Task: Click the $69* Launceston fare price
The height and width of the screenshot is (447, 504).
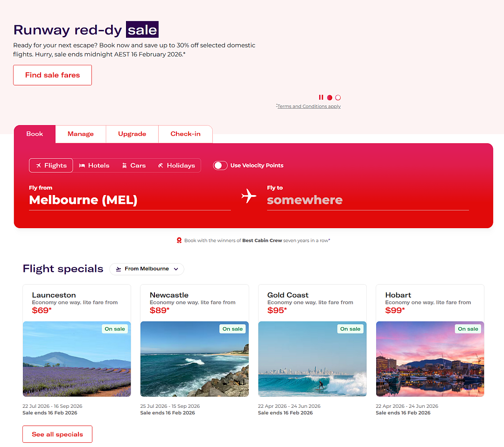Action: pos(42,310)
